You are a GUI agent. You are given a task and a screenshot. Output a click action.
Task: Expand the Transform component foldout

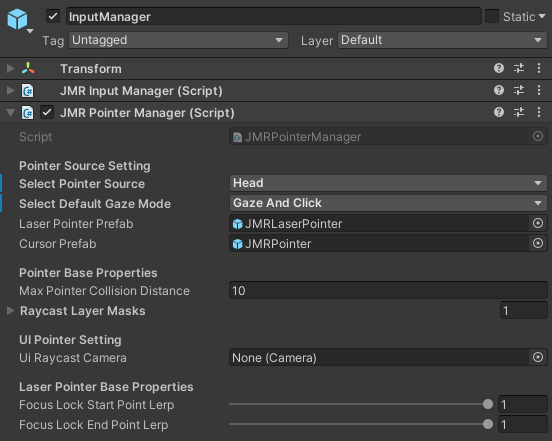11,68
